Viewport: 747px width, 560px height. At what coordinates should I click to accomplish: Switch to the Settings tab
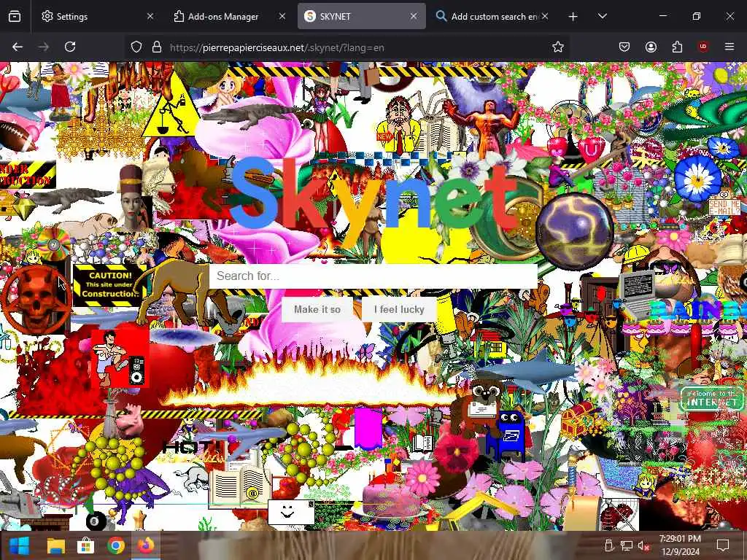[x=97, y=16]
